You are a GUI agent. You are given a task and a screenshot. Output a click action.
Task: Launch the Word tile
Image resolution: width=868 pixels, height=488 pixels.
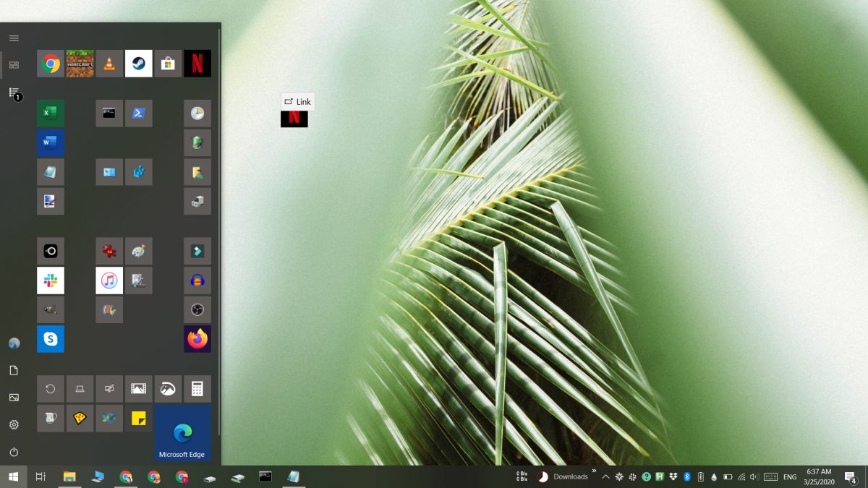pos(51,142)
